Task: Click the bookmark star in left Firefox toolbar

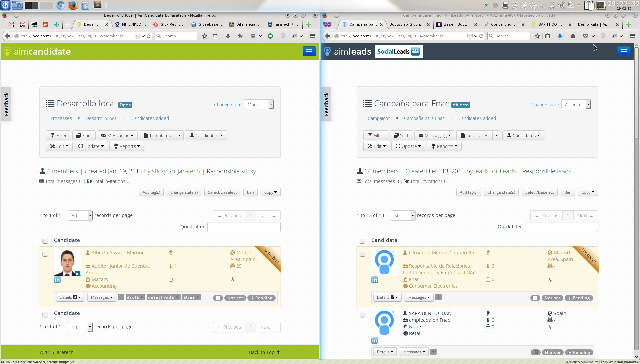Action: coord(205,36)
